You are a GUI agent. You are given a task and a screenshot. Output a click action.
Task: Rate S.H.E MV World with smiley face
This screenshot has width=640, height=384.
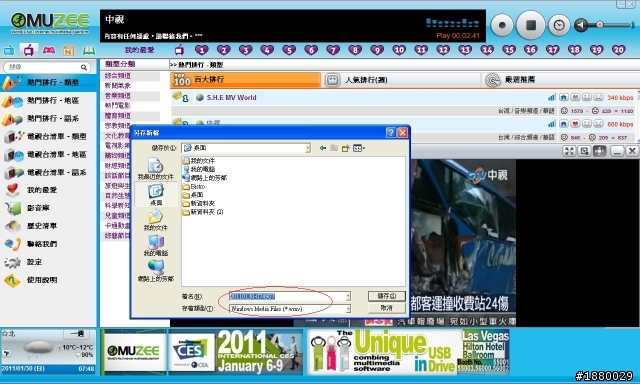tap(587, 98)
